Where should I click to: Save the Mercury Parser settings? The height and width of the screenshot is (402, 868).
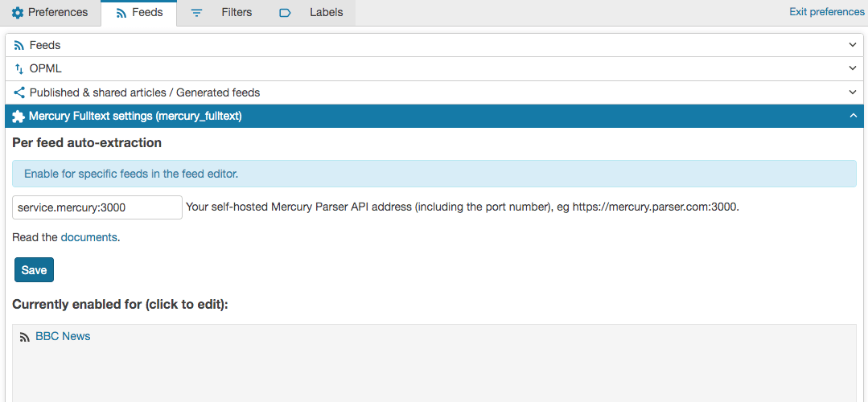click(x=34, y=270)
